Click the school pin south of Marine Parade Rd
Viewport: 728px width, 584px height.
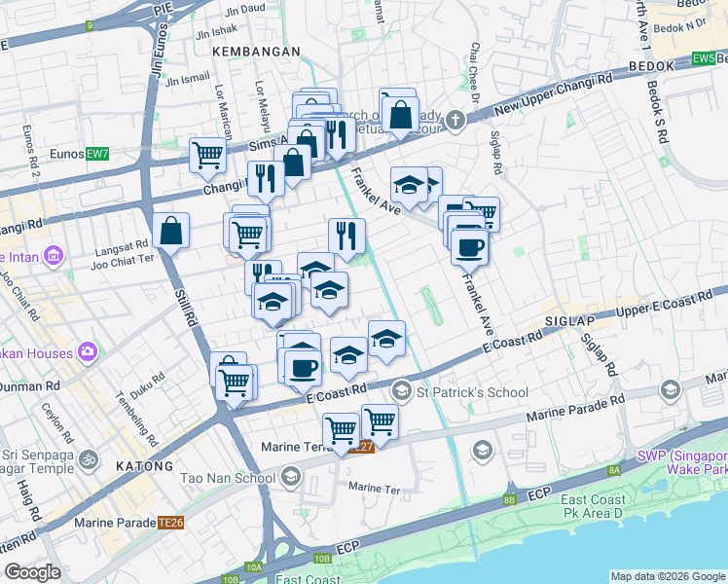point(483,451)
